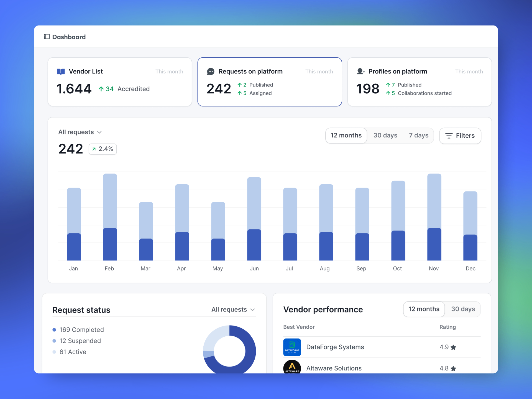Click the Requests on platform chat bubble icon
This screenshot has height=399, width=532.
click(x=211, y=71)
